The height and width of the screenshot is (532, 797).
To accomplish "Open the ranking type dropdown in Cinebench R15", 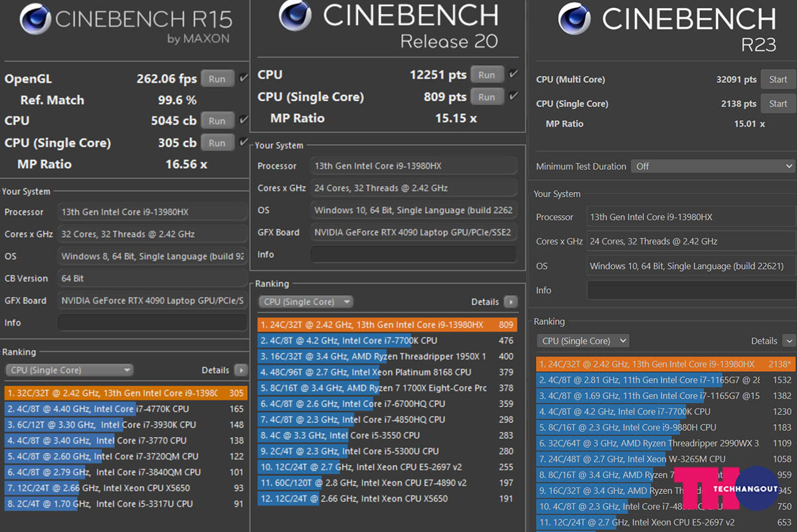I will click(x=70, y=370).
